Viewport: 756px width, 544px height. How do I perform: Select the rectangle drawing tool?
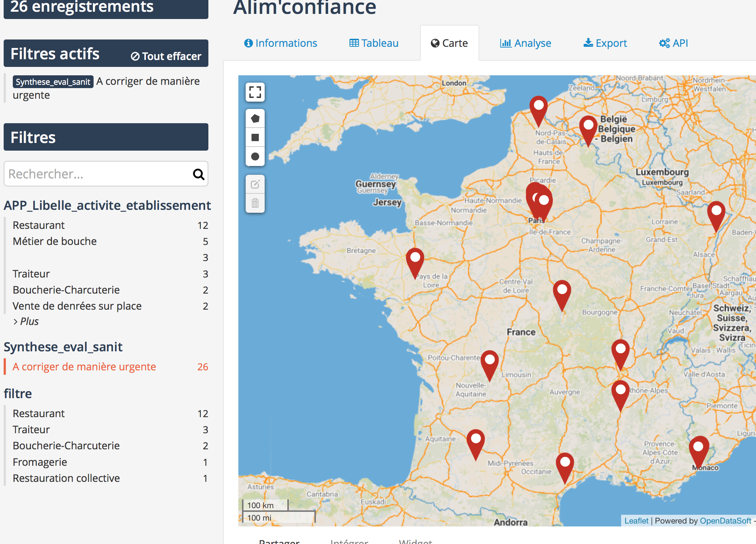coord(255,137)
